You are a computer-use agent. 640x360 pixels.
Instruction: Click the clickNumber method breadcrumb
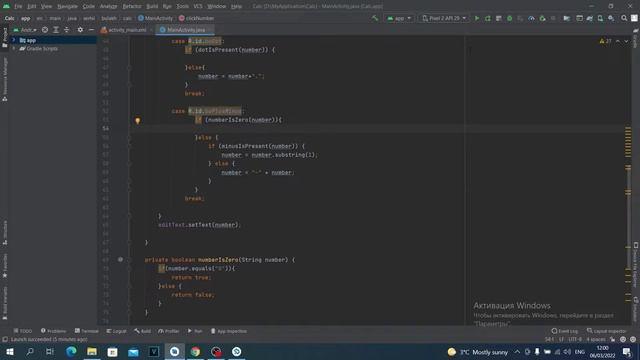(x=197, y=18)
